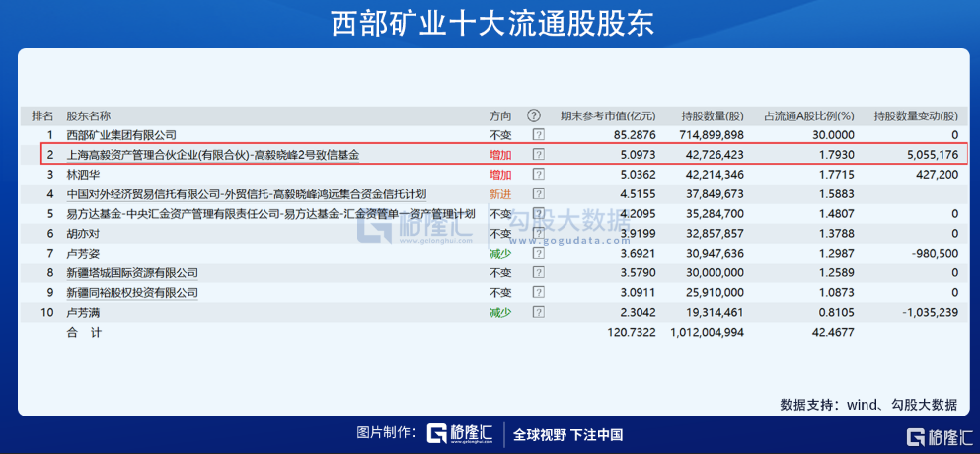Click the help circle icon in table header
Screen dimensions: 980x454
pyautogui.click(x=534, y=115)
